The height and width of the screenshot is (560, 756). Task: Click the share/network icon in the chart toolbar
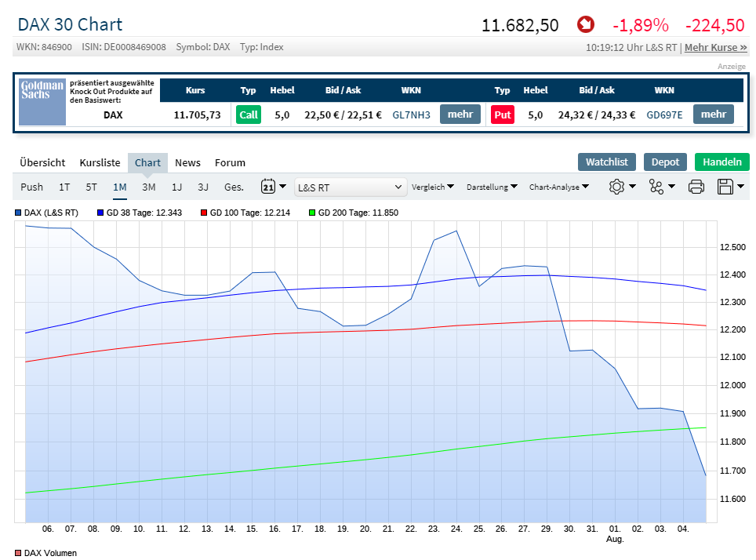pos(658,186)
